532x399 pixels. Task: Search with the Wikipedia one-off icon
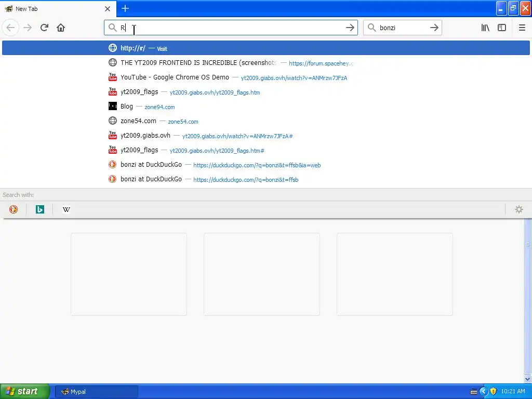(66, 210)
